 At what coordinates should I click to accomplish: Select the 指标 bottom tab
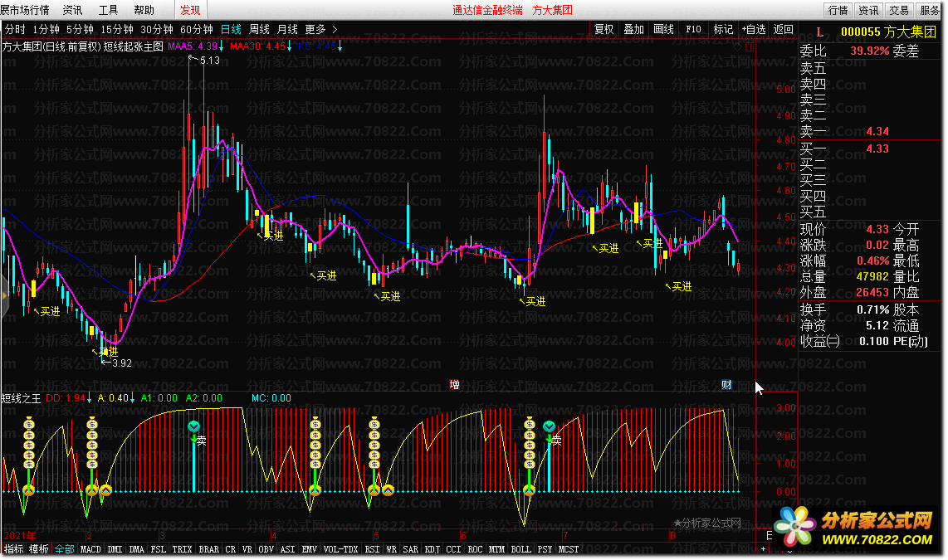(14, 549)
